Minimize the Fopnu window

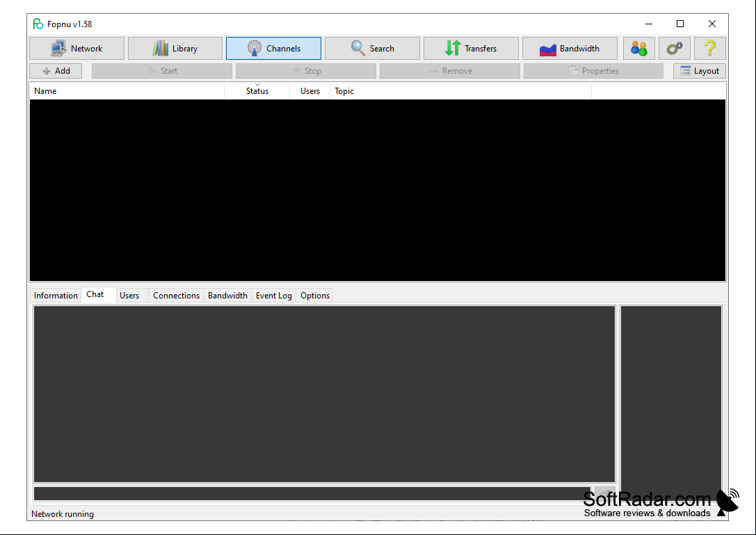tap(649, 24)
